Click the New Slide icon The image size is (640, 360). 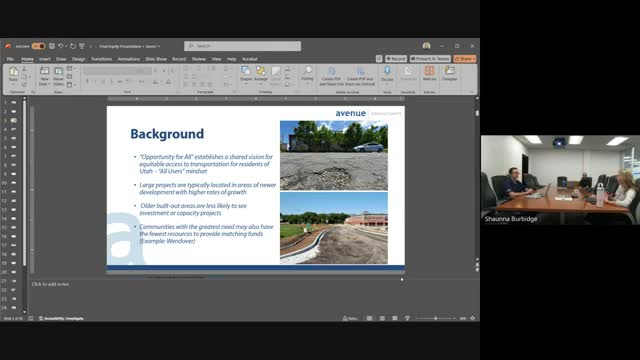(x=44, y=71)
